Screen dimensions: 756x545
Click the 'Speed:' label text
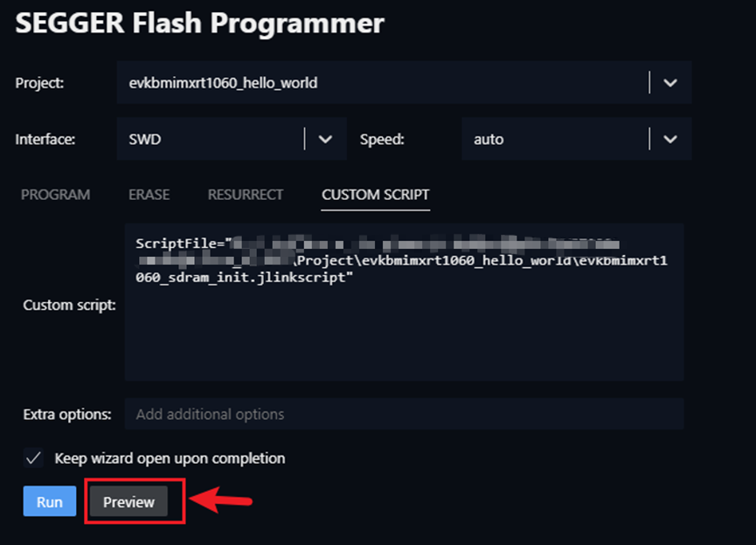point(382,139)
